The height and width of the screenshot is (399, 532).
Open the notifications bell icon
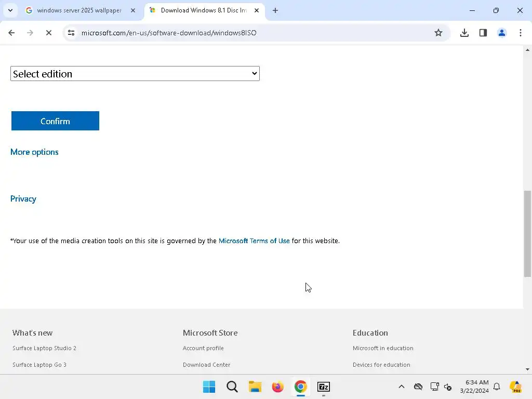pos(497,387)
